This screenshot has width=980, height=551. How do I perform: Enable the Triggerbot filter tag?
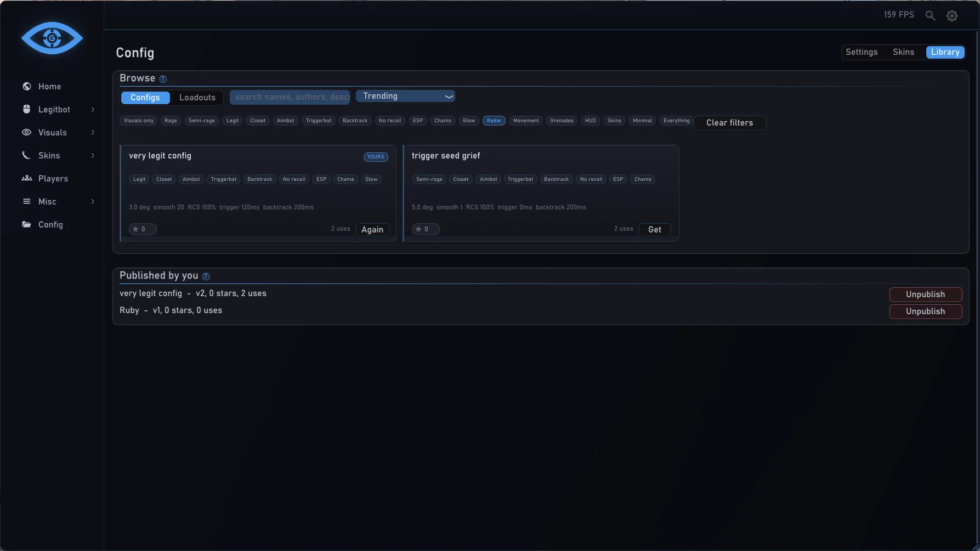pos(319,121)
